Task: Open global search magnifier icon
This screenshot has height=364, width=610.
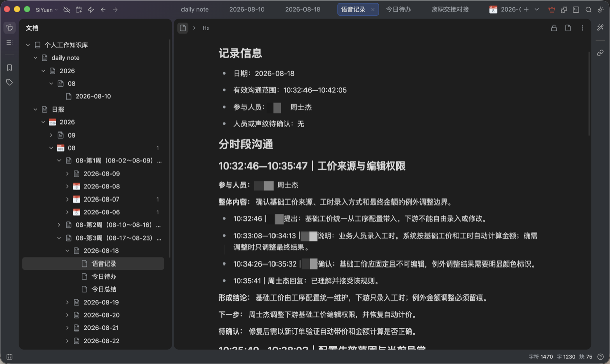Action: pos(588,10)
